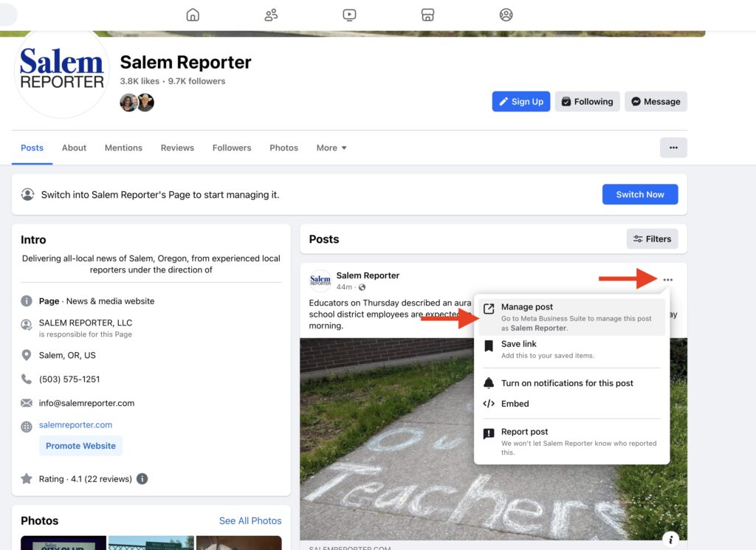Image resolution: width=756 pixels, height=550 pixels.
Task: Select Manage post from the menu
Action: pyautogui.click(x=526, y=307)
